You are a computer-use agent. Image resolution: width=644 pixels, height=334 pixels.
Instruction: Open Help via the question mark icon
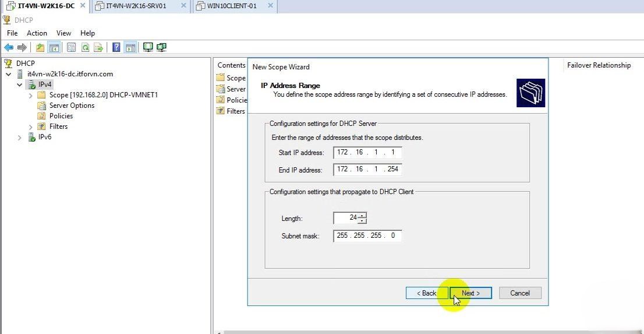pos(116,48)
